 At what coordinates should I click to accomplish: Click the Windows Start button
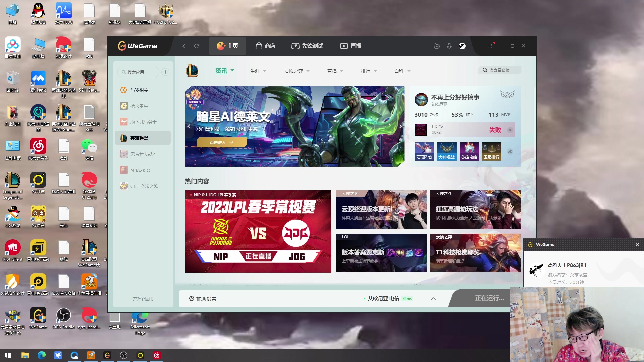coord(8,355)
